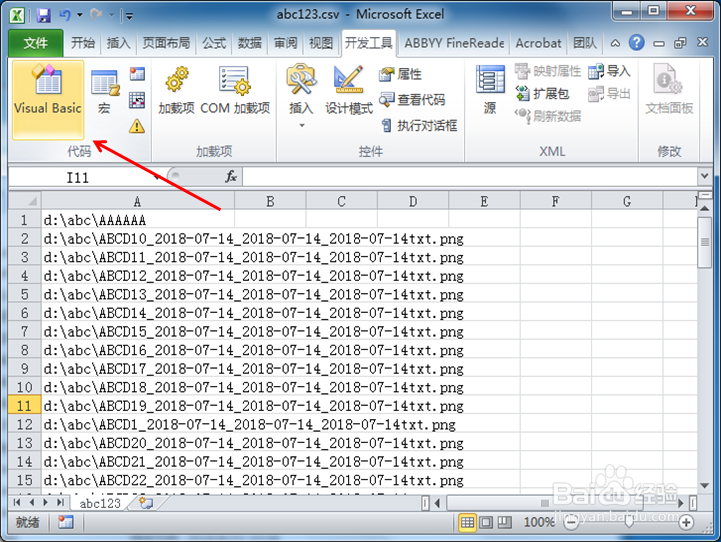The height and width of the screenshot is (542, 721).
Task: Open control Properties (属性)
Action: [x=401, y=74]
